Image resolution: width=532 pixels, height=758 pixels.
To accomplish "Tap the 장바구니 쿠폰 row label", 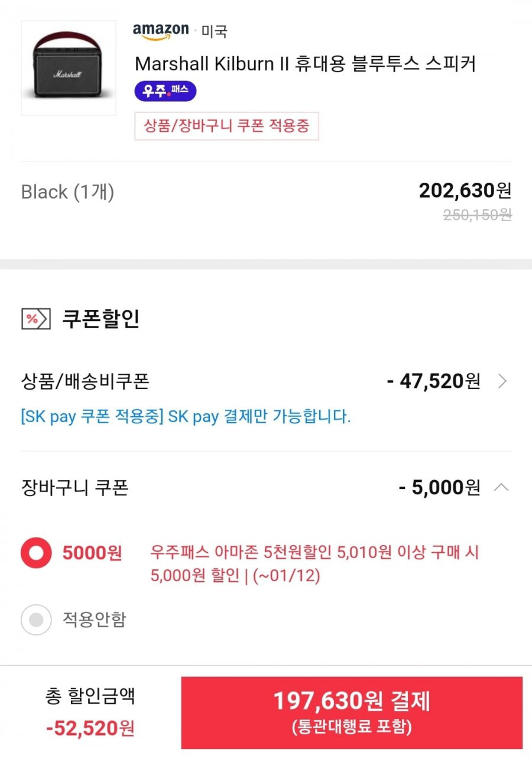I will (x=74, y=488).
